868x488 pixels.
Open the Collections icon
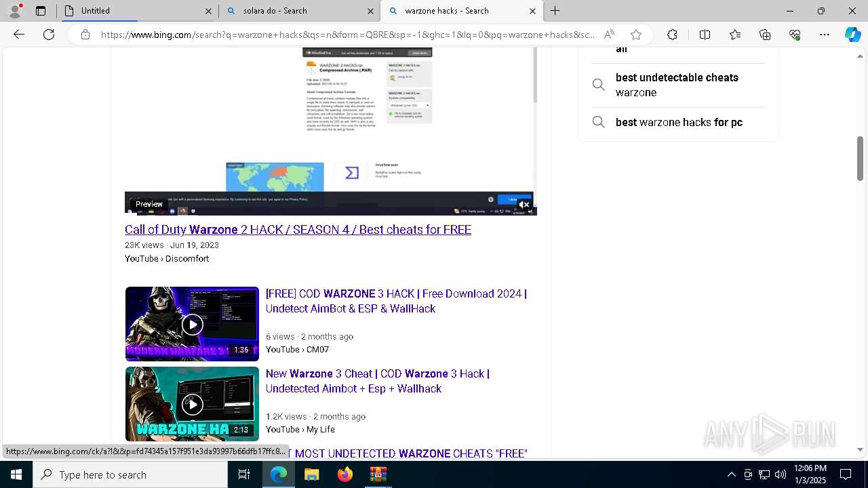[x=765, y=35]
